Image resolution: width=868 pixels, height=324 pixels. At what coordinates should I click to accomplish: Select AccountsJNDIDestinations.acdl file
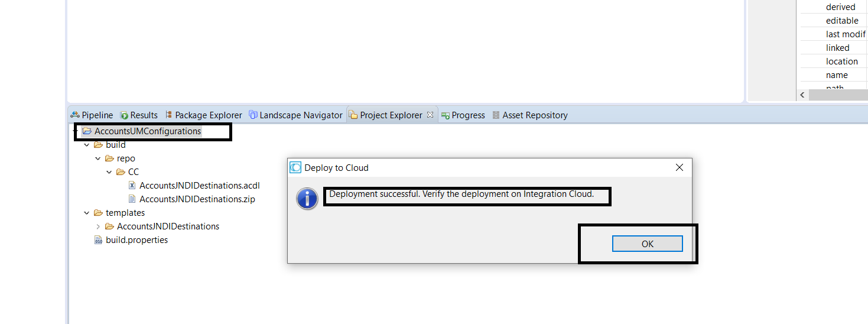(199, 186)
